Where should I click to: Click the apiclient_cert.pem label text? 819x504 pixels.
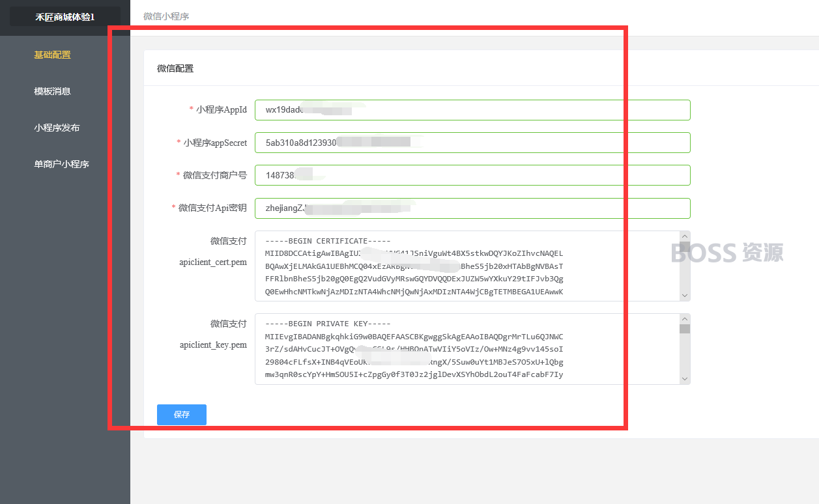point(213,262)
